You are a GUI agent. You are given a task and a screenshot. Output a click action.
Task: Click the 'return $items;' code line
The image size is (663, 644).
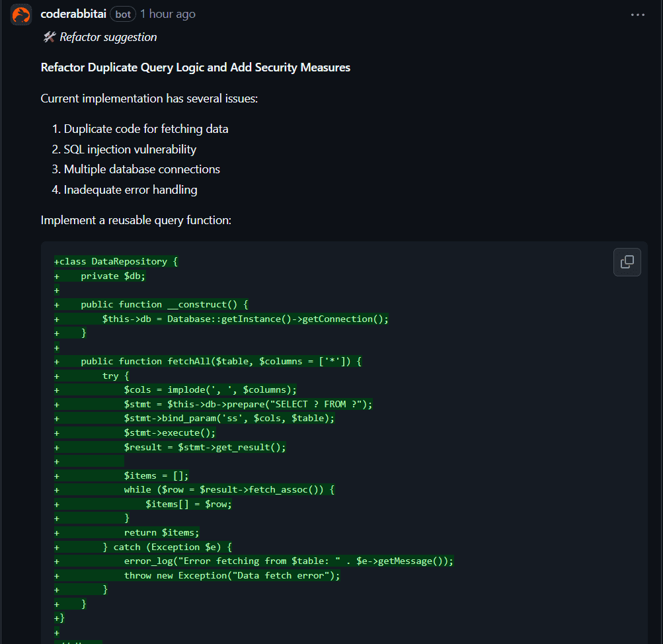[x=161, y=532]
